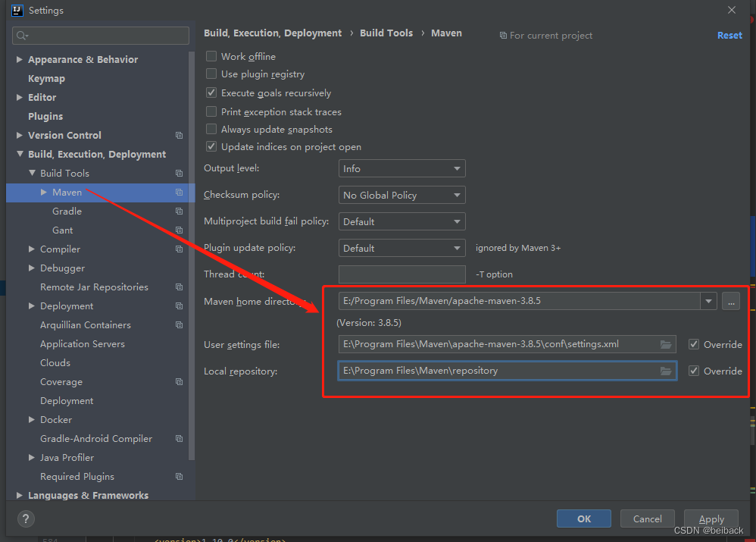Screen dimensions: 756x542
Task: Expand the Version Control node
Action: (19, 136)
